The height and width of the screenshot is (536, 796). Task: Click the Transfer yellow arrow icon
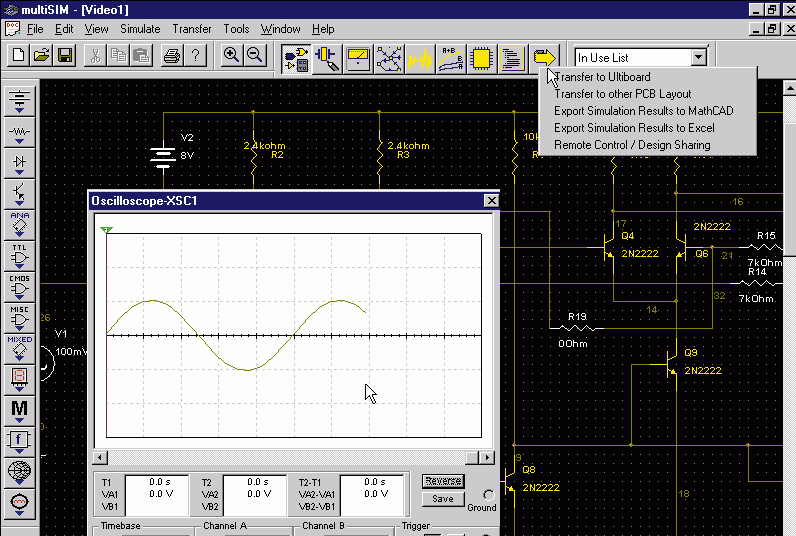pos(544,57)
